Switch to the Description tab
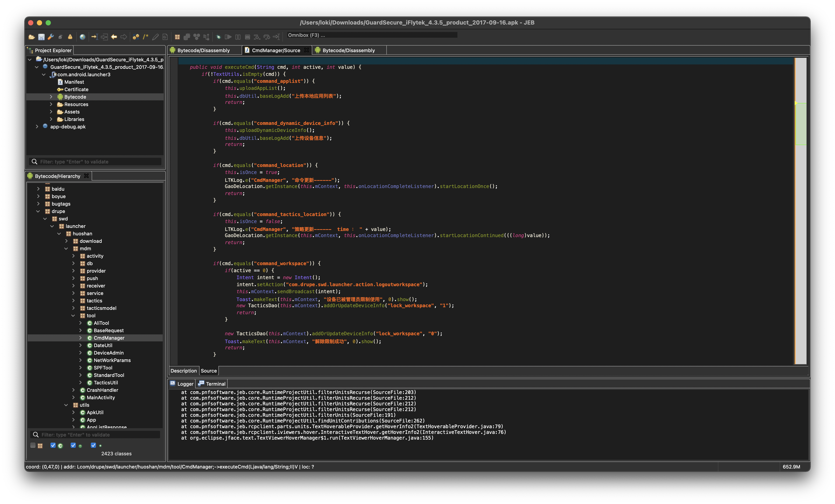This screenshot has height=504, width=835. pyautogui.click(x=184, y=371)
